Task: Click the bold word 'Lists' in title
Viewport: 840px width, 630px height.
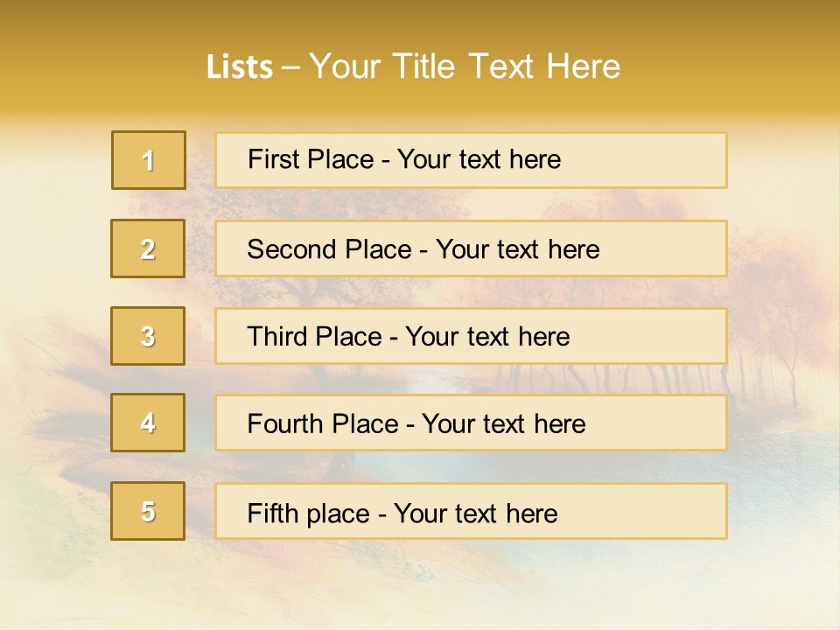Action: point(240,66)
